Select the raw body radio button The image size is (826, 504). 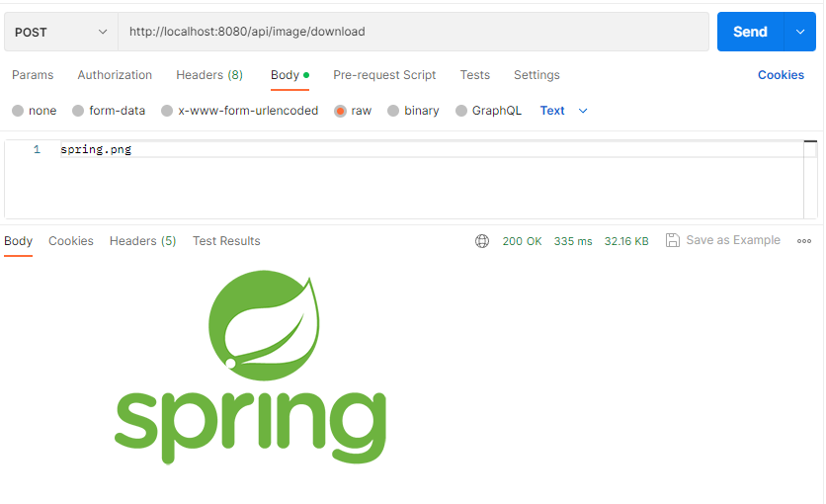coord(340,111)
